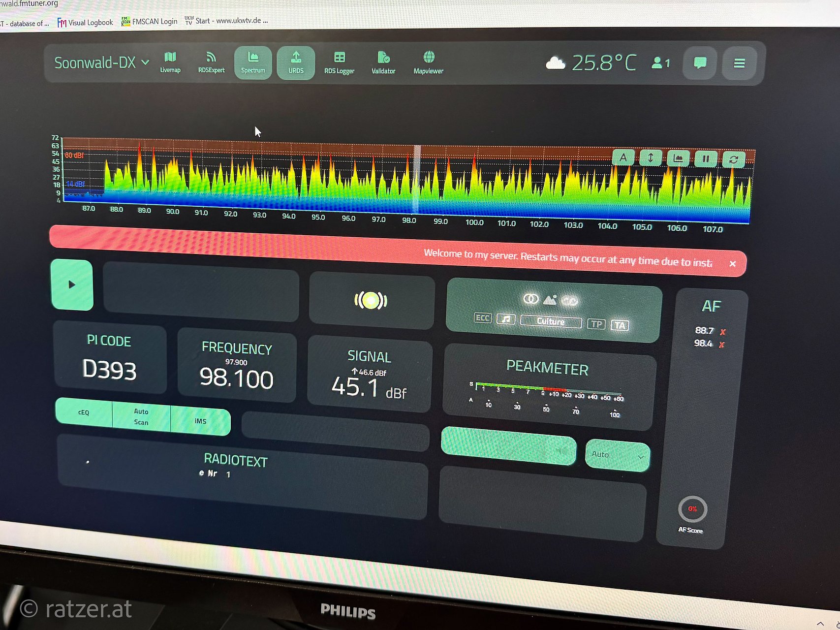Screen dimensions: 840x630
Task: Toggle the spectrum 'A' button
Action: click(x=623, y=157)
